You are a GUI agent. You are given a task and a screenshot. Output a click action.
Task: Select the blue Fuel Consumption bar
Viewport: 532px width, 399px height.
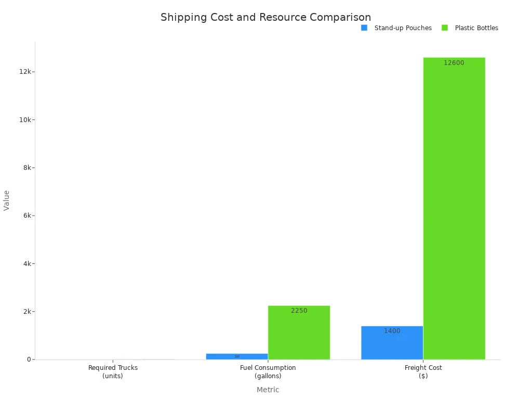[x=237, y=356]
